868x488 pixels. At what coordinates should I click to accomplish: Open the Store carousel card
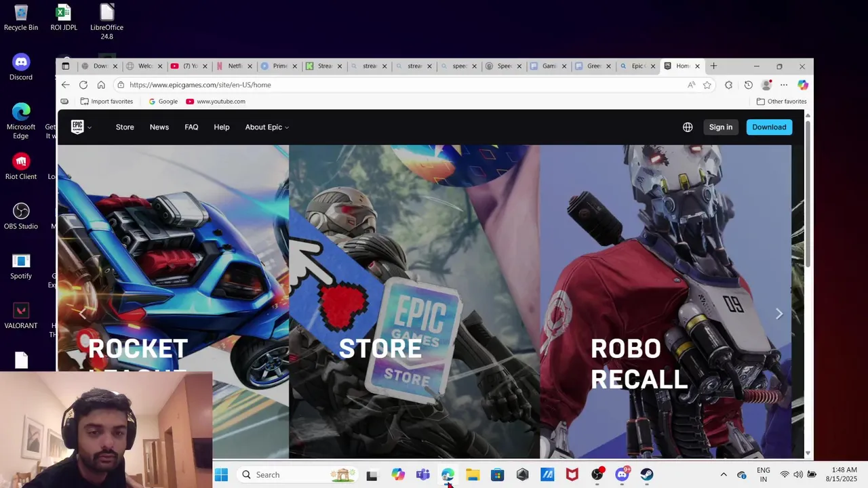[x=414, y=302]
